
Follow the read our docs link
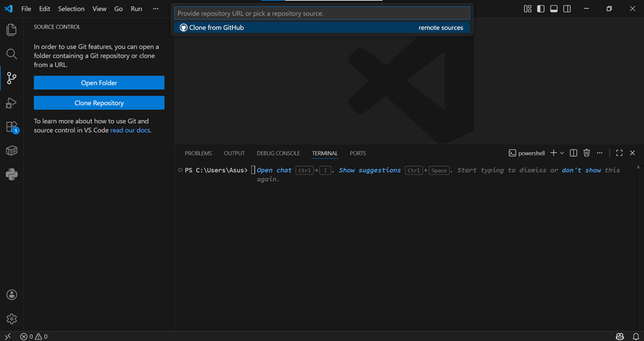(130, 130)
